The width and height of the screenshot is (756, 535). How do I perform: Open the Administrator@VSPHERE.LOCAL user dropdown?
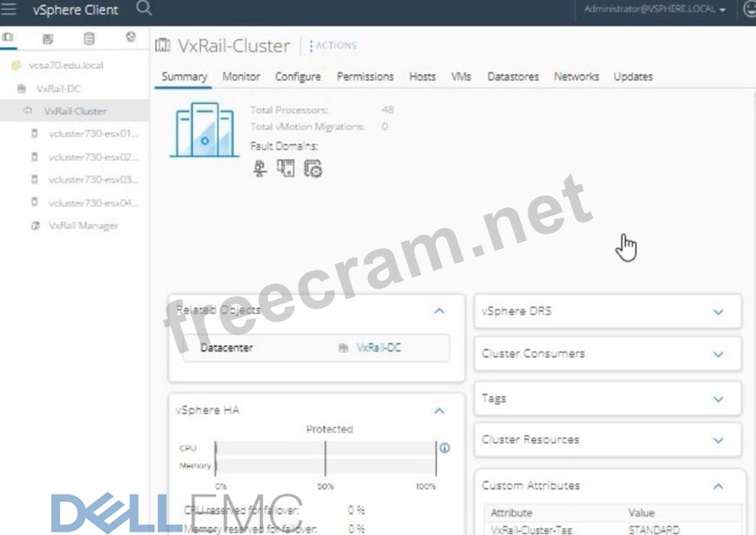(655, 10)
